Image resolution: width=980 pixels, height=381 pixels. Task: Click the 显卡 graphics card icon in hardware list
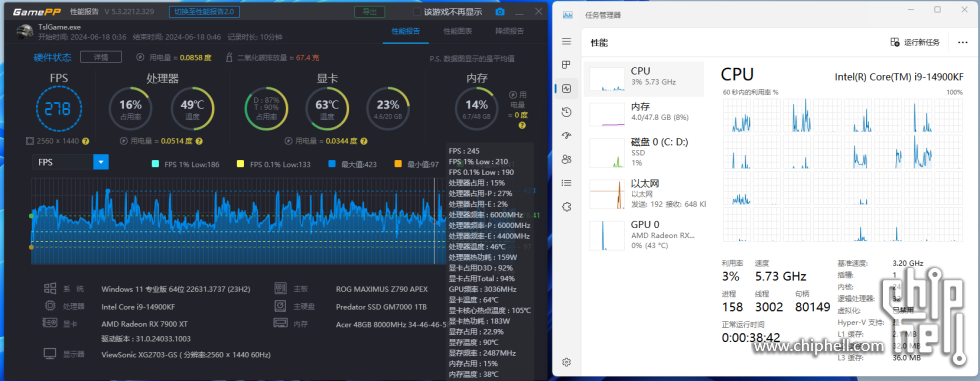pyautogui.click(x=50, y=324)
